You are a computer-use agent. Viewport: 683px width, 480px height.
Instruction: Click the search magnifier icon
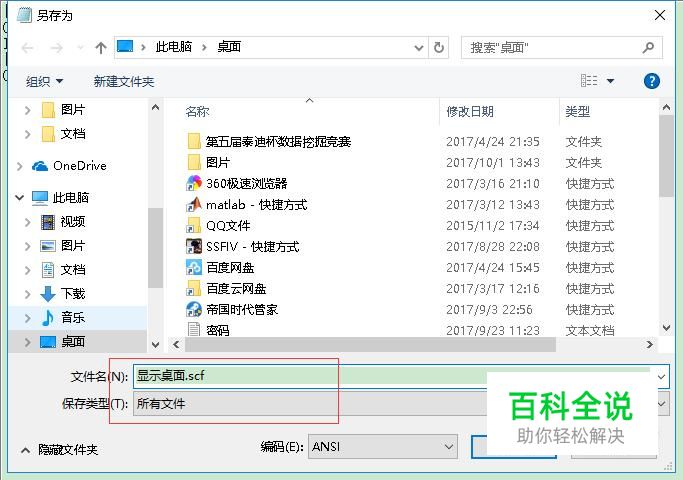648,47
